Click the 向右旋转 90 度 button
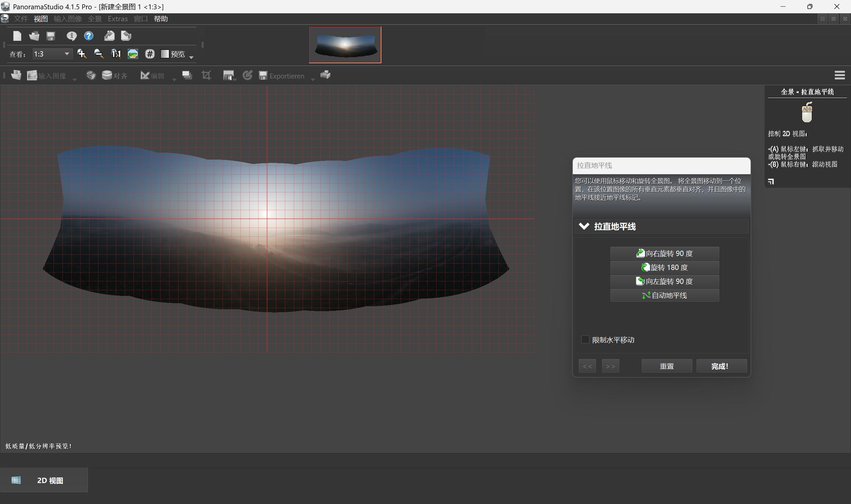Viewport: 851px width, 504px height. (x=664, y=253)
